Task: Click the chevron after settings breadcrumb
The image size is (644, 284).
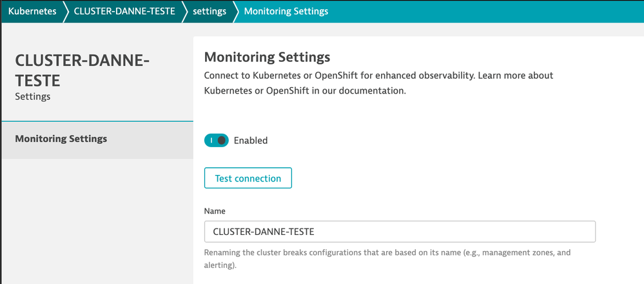Action: tap(235, 12)
